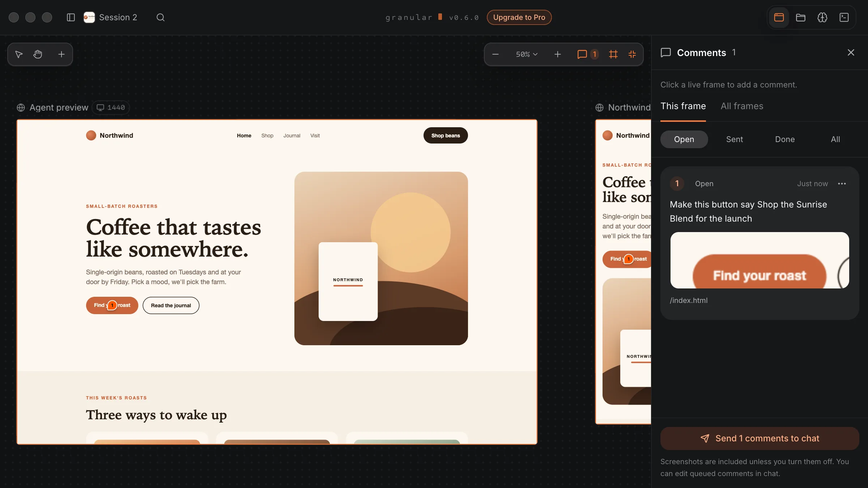The image size is (868, 488).
Task: Open the 1440 viewport width selector
Action: [x=111, y=107]
